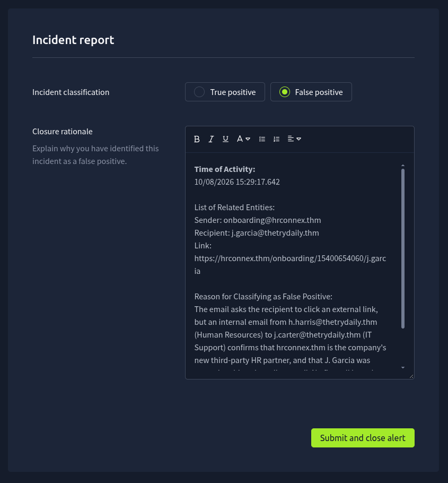Insert a numbered list
Screen dimensions: 448x483
tap(277, 139)
